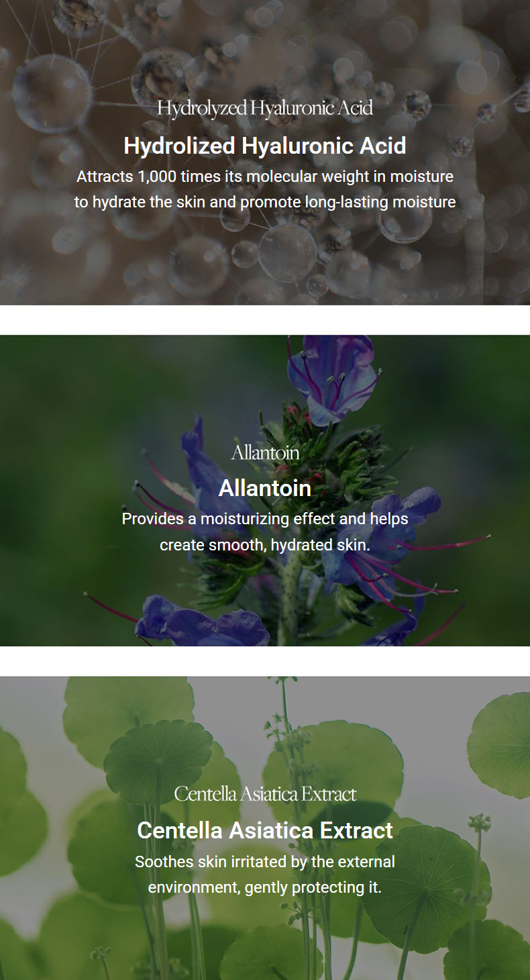
Task: Select the bold Allantoin heading
Action: [x=265, y=488]
